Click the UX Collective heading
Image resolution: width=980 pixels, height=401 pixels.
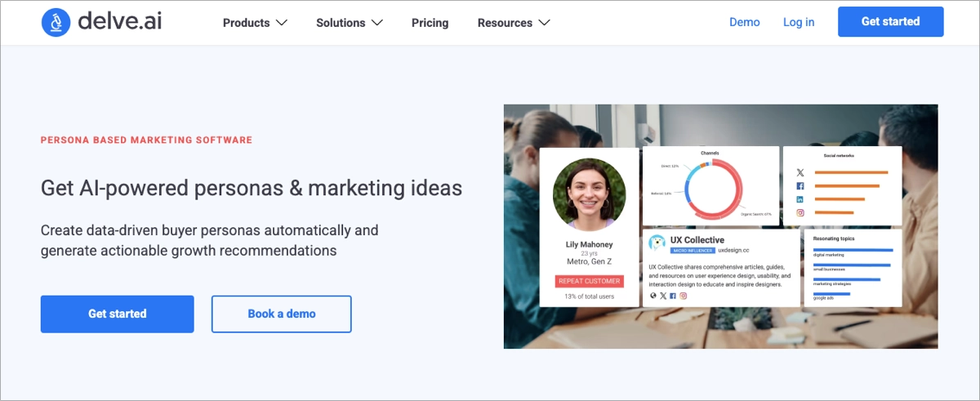pyautogui.click(x=697, y=239)
